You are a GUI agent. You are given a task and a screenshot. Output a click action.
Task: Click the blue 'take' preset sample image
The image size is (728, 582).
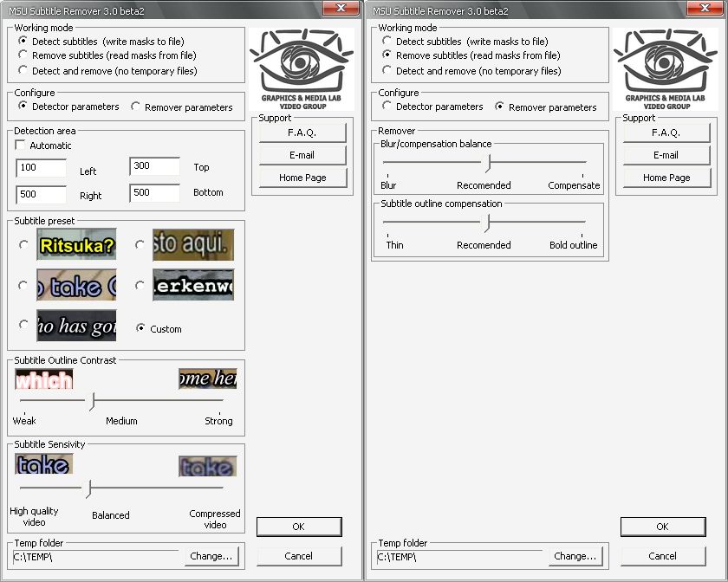[76, 285]
